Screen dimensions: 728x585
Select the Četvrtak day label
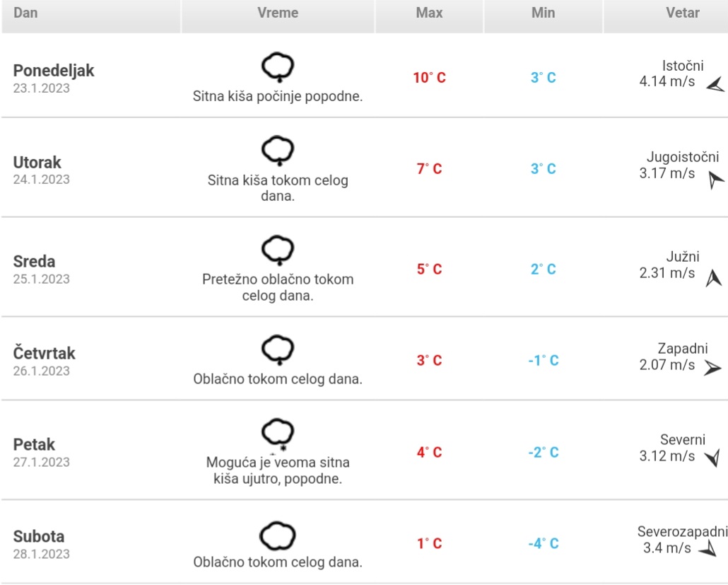(x=45, y=353)
